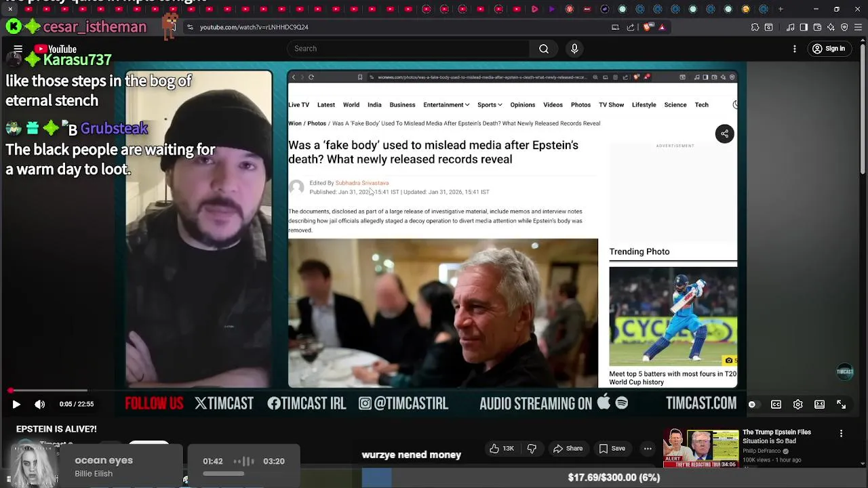Toggle the browser sidebar panel icon
The height and width of the screenshot is (488, 868).
point(804,27)
